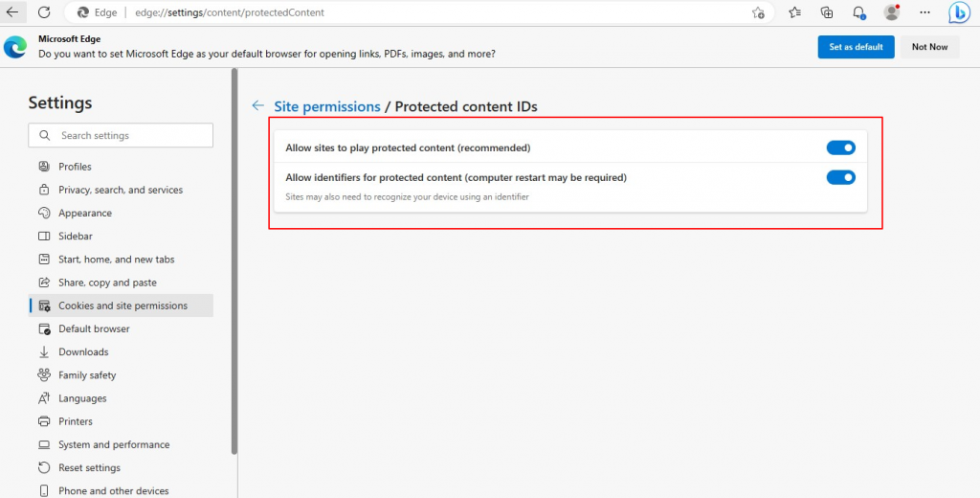Open Settings and more ellipsis menu
This screenshot has width=980, height=498.
pos(924,12)
